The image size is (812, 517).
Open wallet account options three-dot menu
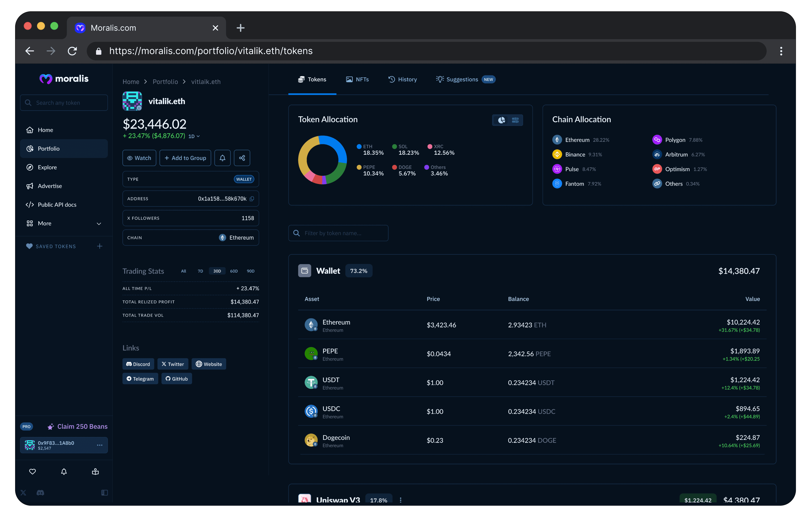(99, 445)
